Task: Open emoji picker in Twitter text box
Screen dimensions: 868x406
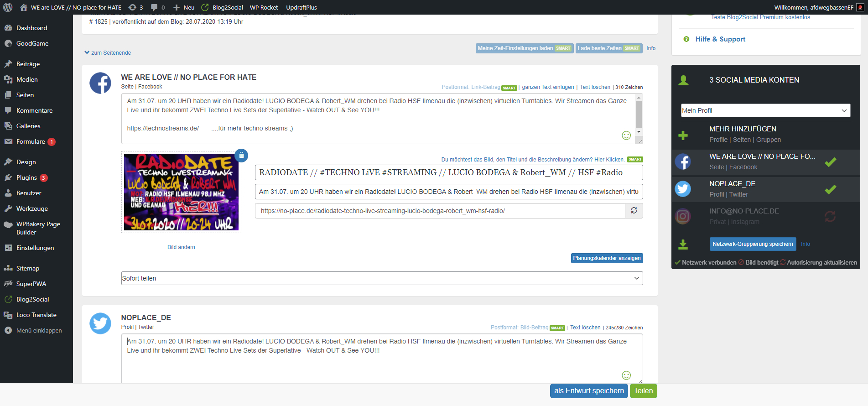Action: tap(626, 375)
